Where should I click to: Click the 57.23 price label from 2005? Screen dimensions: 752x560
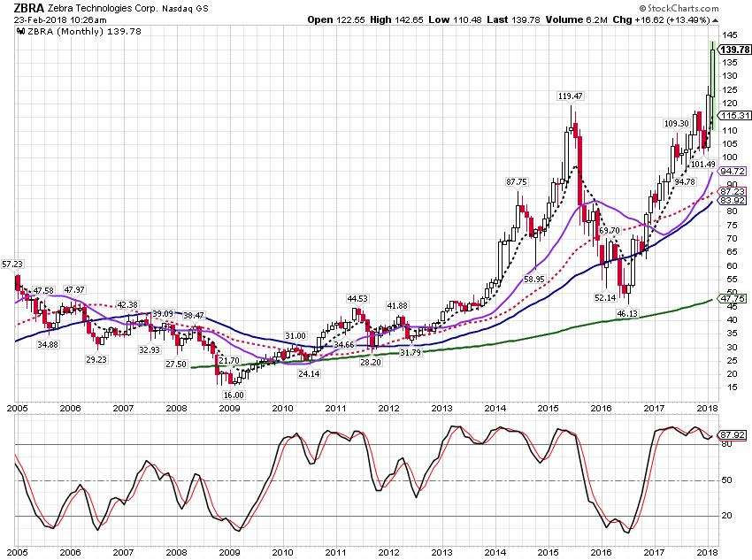coord(12,265)
